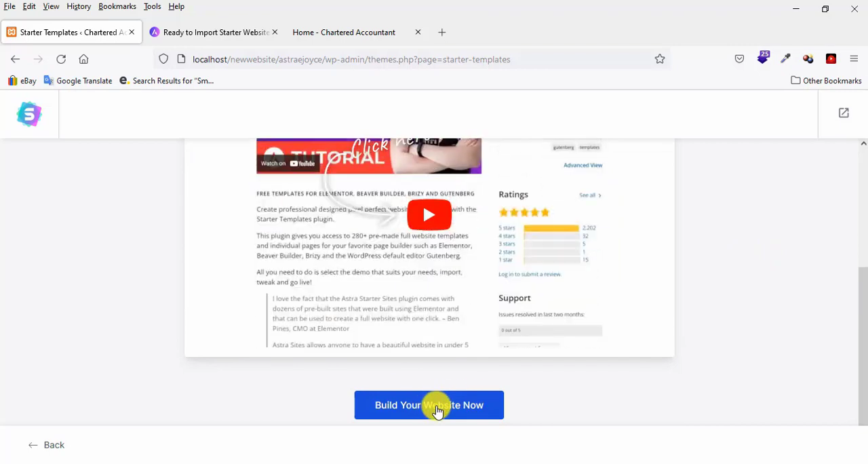The image size is (868, 464).
Task: Go back with browser back arrow
Action: coord(16,59)
